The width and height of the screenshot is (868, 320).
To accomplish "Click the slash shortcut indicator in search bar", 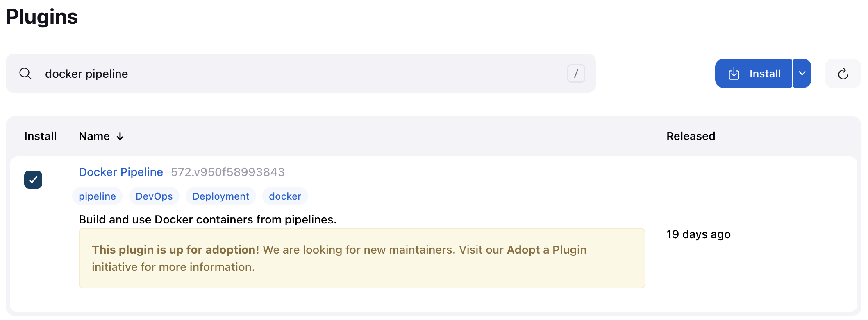I will click(577, 73).
